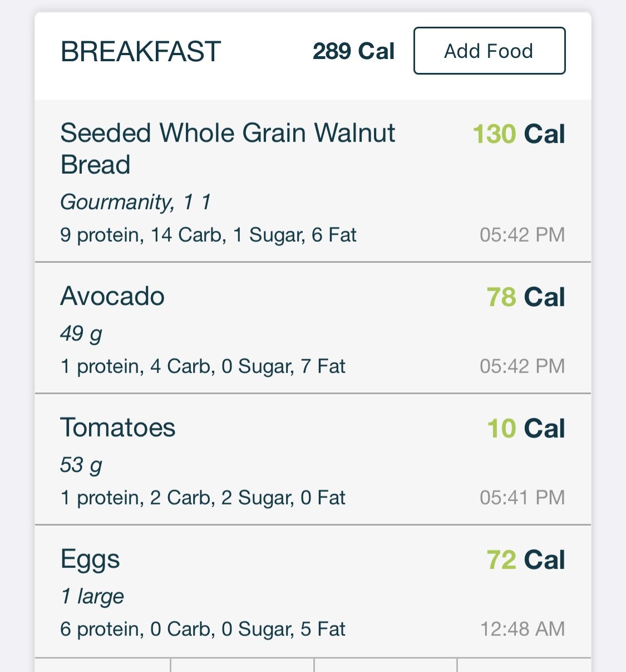Click the 130 Cal value for bread
This screenshot has height=672, width=626.
519,134
